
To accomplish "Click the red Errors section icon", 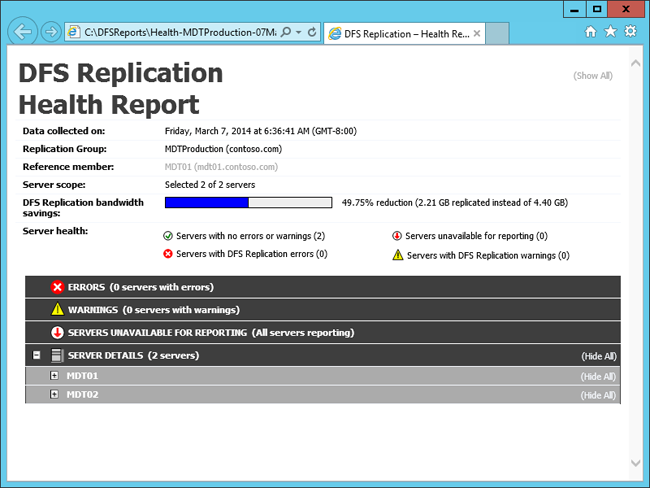I will [x=57, y=288].
